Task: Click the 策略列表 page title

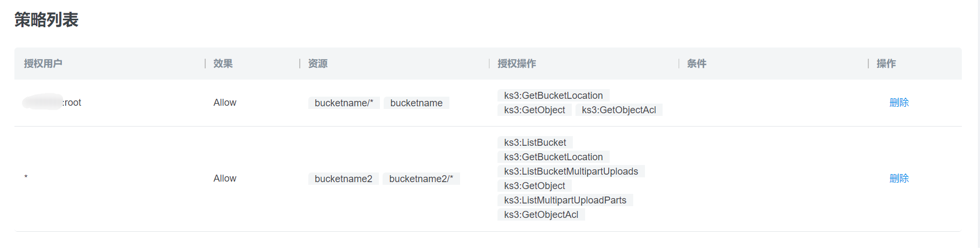Action: (46, 20)
